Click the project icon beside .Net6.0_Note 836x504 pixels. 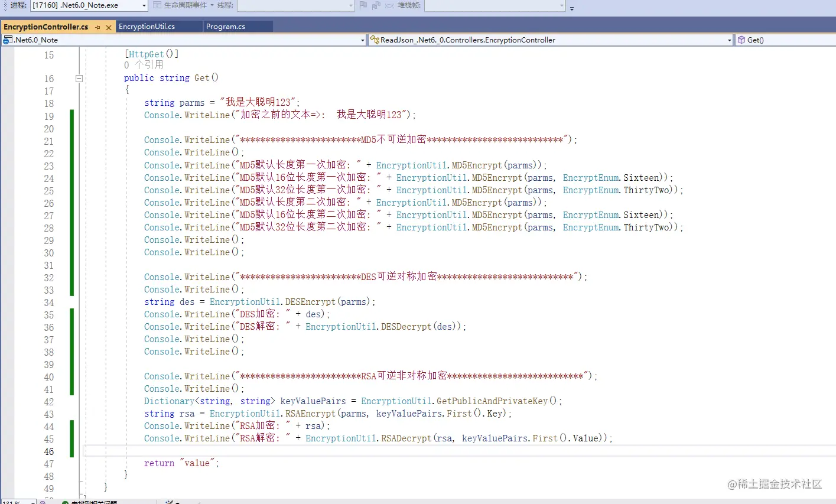point(8,40)
